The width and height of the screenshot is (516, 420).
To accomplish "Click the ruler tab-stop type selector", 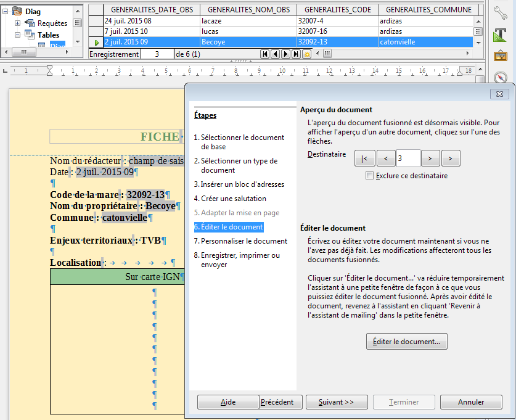I will [x=5, y=71].
